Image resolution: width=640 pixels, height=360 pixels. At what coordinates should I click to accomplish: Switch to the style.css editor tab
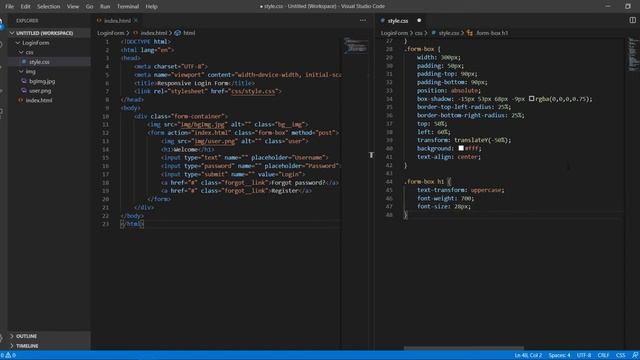[398, 20]
